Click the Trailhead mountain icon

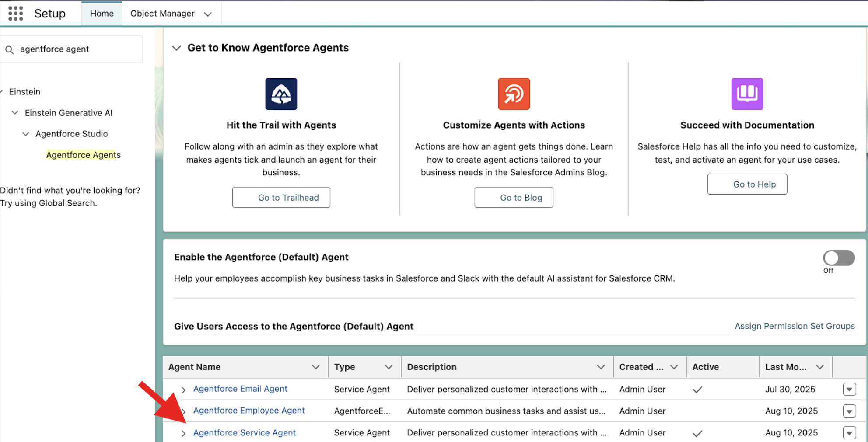281,94
